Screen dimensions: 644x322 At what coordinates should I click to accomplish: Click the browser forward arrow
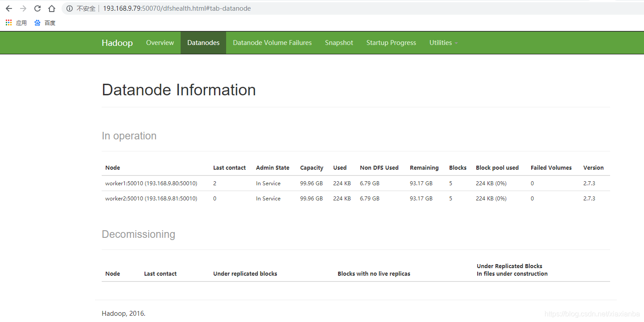[x=23, y=8]
